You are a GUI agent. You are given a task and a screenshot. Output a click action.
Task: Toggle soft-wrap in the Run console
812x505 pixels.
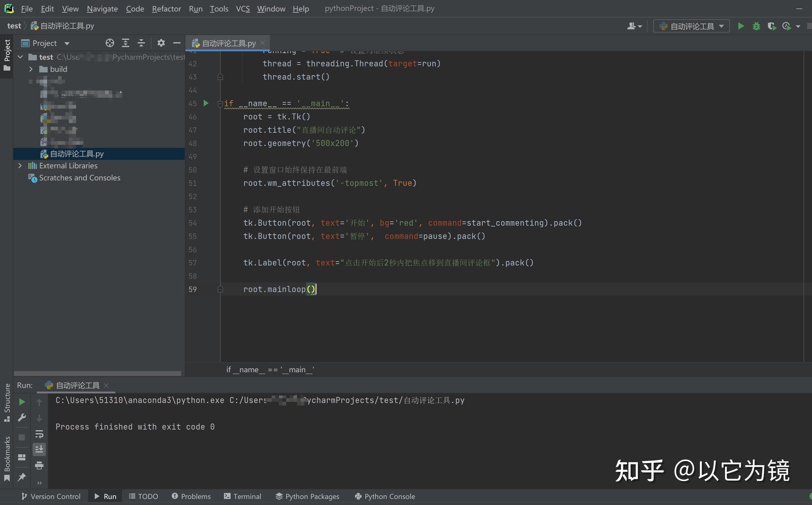[40, 434]
